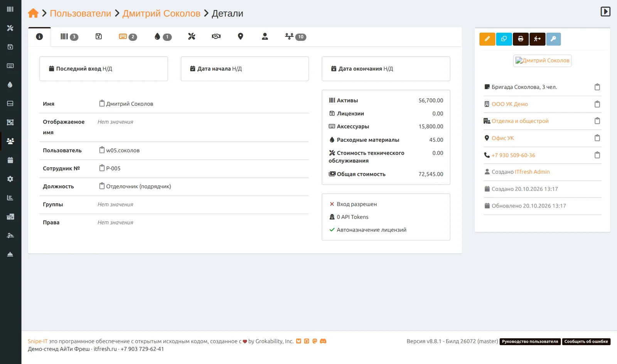Click Сообщить об ошибке button
Screen dimensions: 617x364
pyautogui.click(x=586, y=342)
